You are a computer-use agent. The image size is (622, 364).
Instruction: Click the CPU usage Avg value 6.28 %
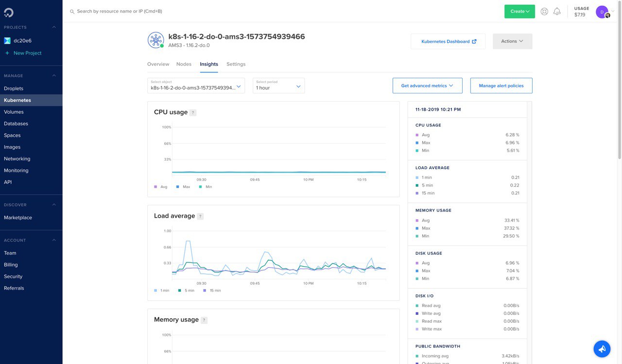point(512,135)
